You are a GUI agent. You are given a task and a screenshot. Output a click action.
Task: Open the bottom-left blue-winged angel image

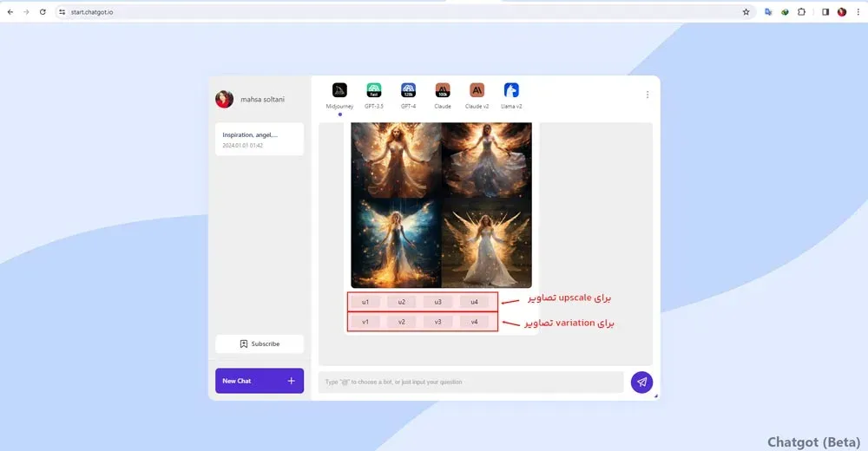tap(397, 243)
